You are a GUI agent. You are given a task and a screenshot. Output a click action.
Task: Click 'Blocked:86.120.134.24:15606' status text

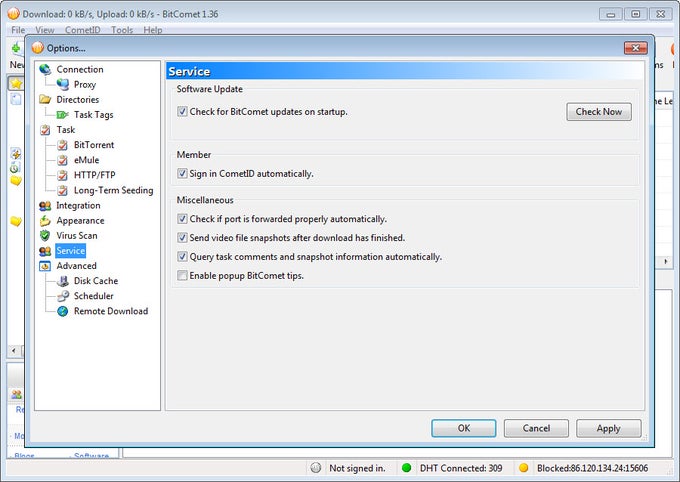[592, 468]
